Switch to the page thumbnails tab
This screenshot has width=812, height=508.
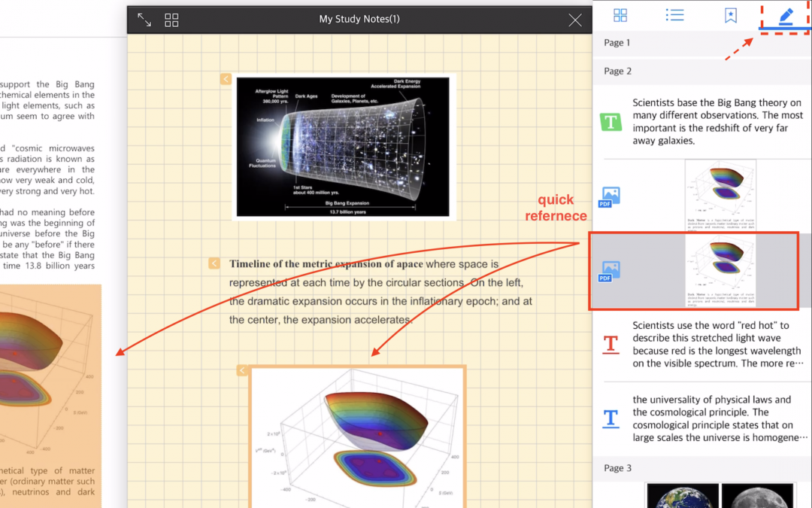(x=620, y=15)
